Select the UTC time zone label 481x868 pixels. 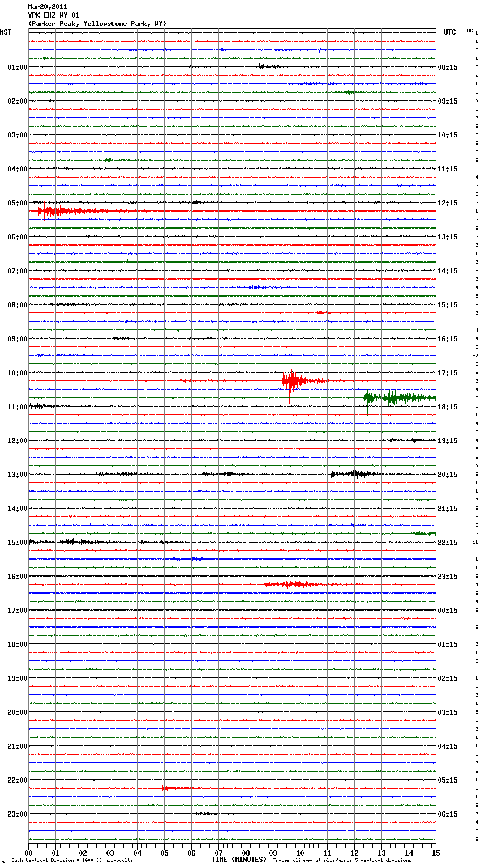click(450, 32)
